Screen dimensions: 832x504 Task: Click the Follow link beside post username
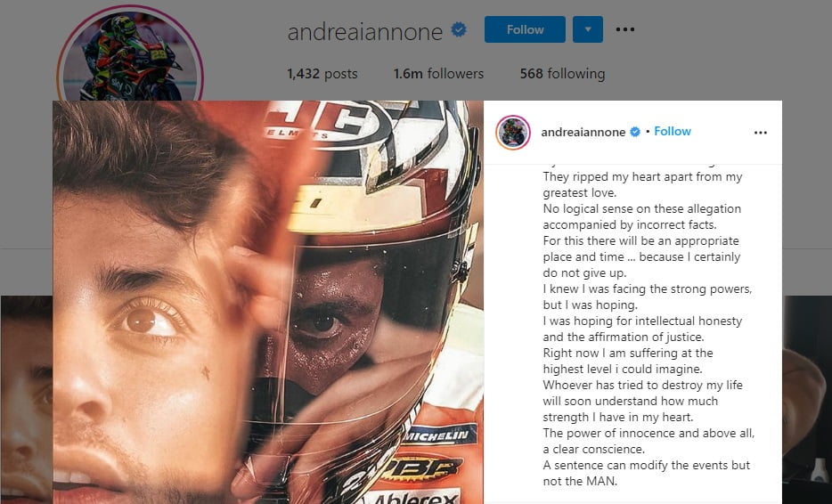tap(673, 132)
